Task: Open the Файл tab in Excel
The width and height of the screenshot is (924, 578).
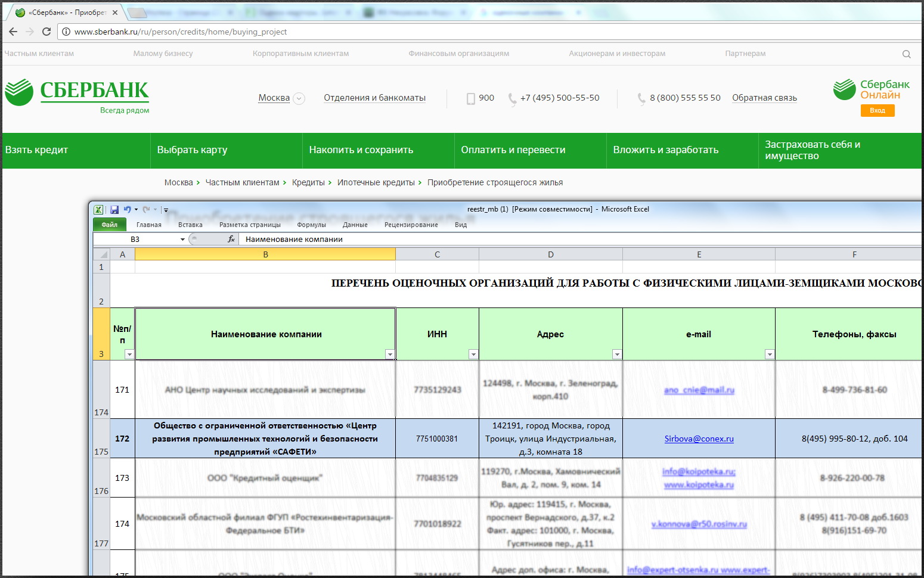Action: coord(109,225)
